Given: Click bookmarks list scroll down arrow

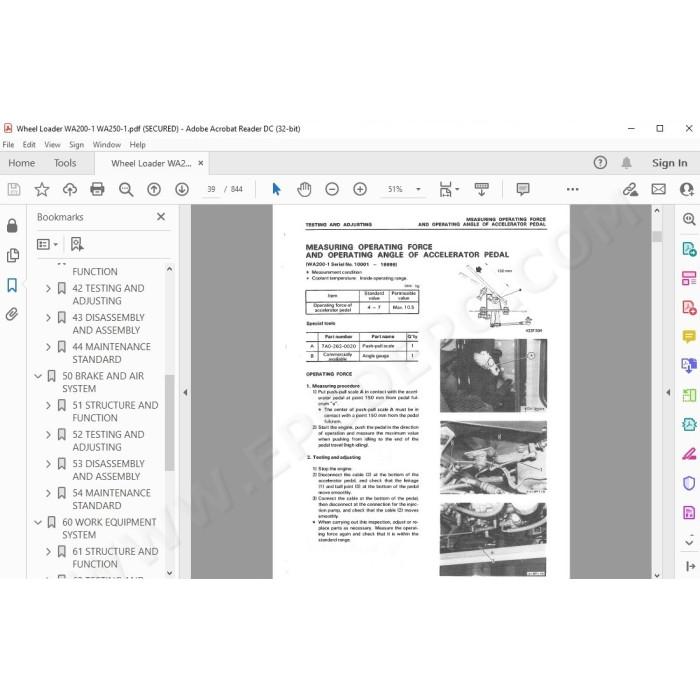Looking at the screenshot, I should coord(169,573).
